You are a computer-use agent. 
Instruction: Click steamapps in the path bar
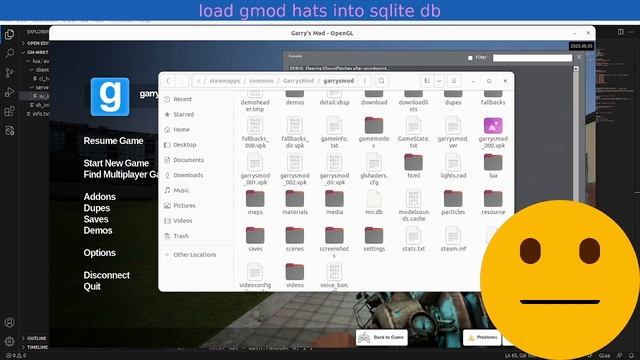[x=224, y=81]
